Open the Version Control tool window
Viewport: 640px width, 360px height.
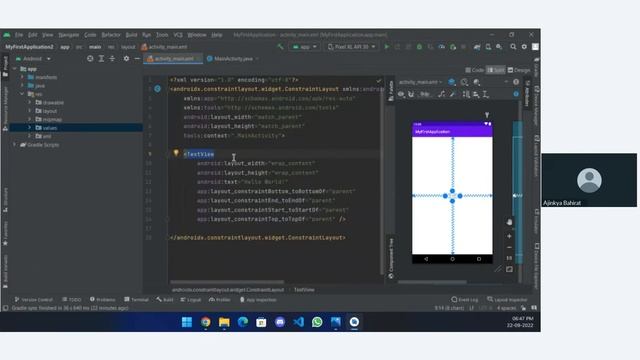[33, 300]
